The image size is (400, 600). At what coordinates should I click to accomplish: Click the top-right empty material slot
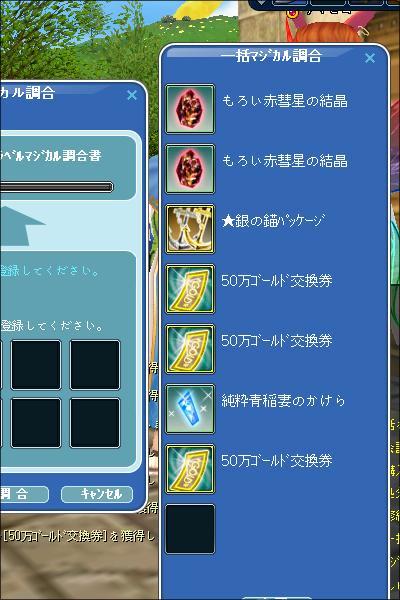95,365
